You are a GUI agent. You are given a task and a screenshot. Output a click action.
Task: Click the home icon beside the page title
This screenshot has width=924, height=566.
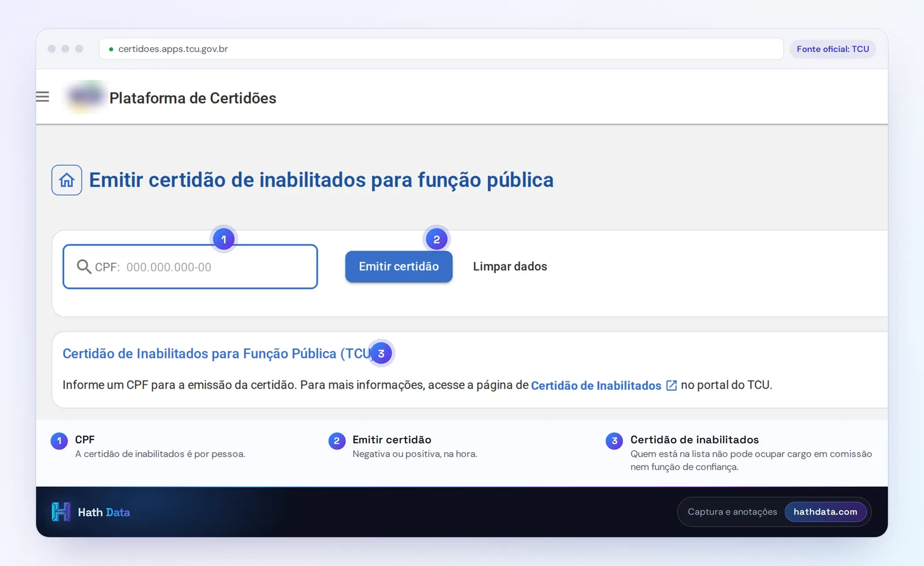click(67, 180)
